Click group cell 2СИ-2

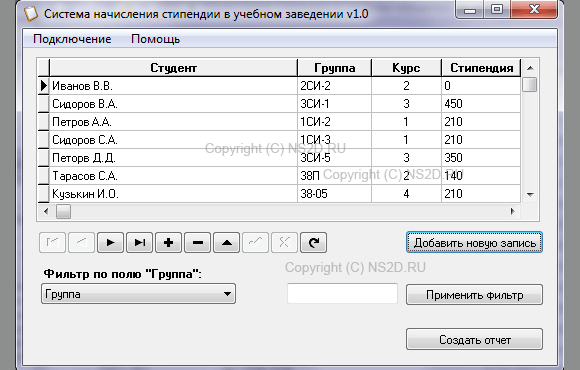tap(334, 86)
